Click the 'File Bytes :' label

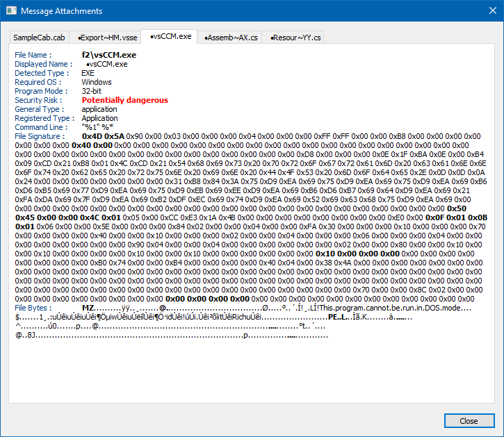[33, 308]
